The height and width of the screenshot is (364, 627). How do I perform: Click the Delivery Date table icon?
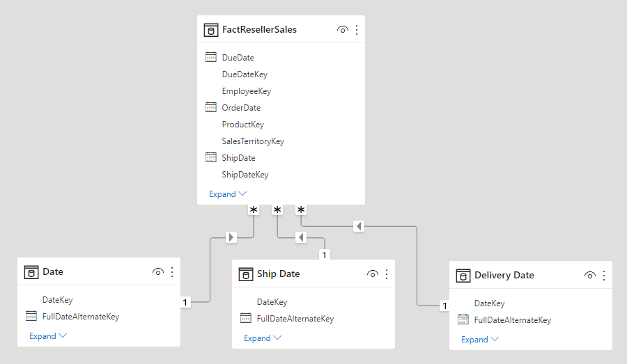[463, 276]
